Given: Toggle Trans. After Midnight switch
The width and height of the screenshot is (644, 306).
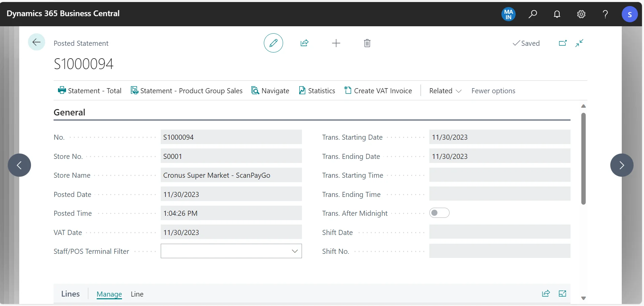Looking at the screenshot, I should [x=439, y=213].
